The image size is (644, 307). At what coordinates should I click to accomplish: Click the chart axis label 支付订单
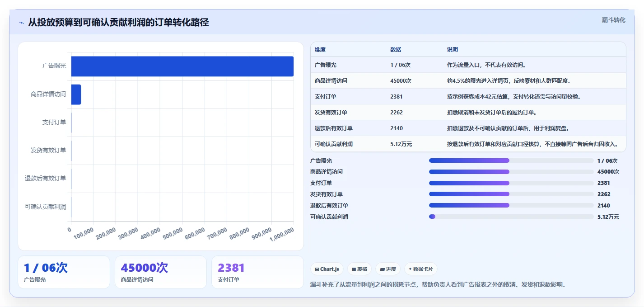pos(54,122)
